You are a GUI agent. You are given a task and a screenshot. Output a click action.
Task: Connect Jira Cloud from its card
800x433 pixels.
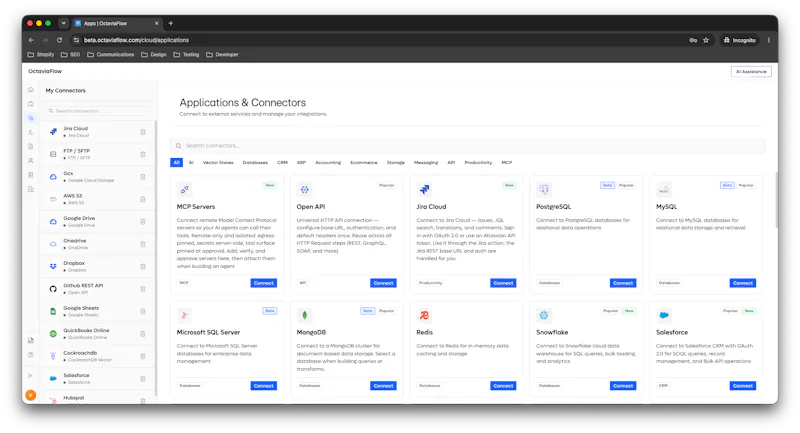click(503, 283)
